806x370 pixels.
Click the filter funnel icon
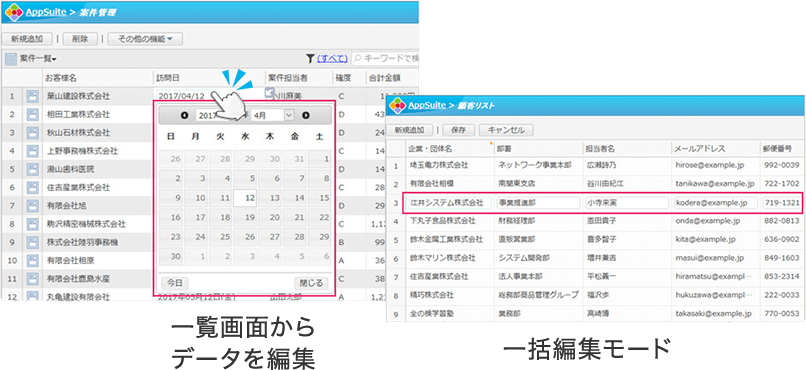pyautogui.click(x=310, y=59)
